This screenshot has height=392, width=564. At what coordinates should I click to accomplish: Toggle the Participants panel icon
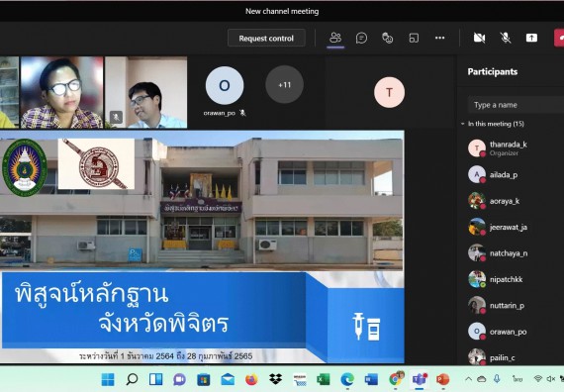335,38
